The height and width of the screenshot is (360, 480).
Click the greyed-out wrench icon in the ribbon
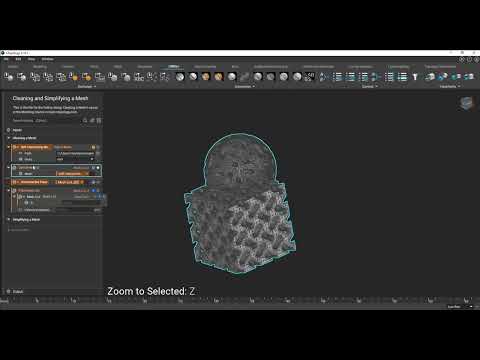click(245, 77)
